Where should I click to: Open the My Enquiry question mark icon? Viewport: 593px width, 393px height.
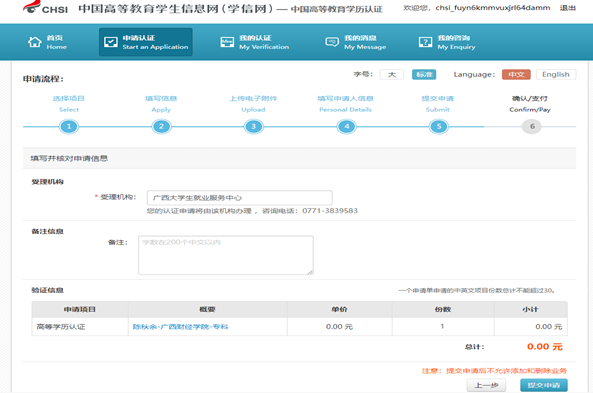[x=425, y=42]
